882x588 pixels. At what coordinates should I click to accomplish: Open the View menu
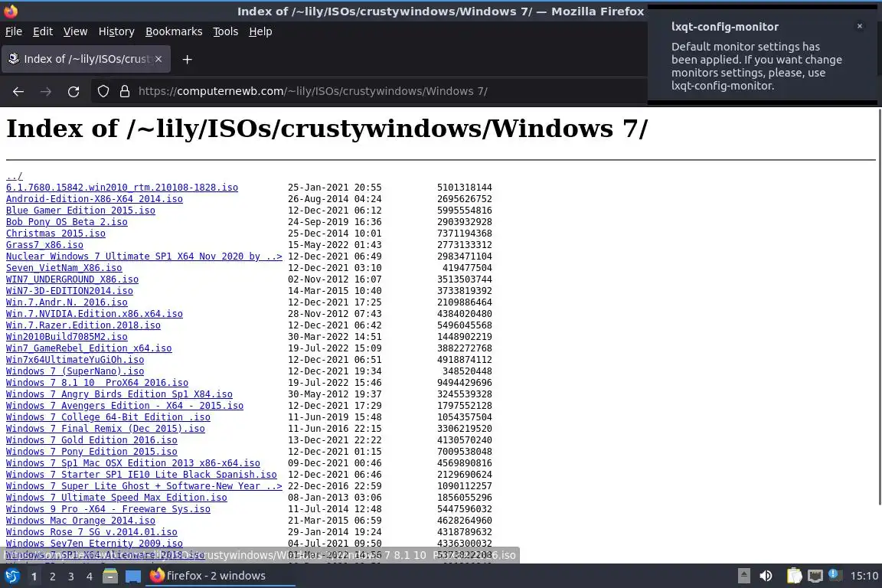75,31
